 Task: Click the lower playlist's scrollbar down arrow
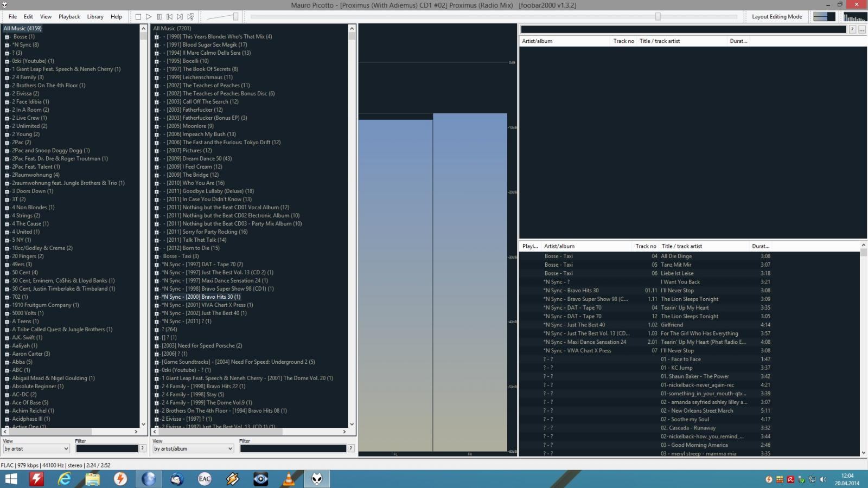[863, 452]
